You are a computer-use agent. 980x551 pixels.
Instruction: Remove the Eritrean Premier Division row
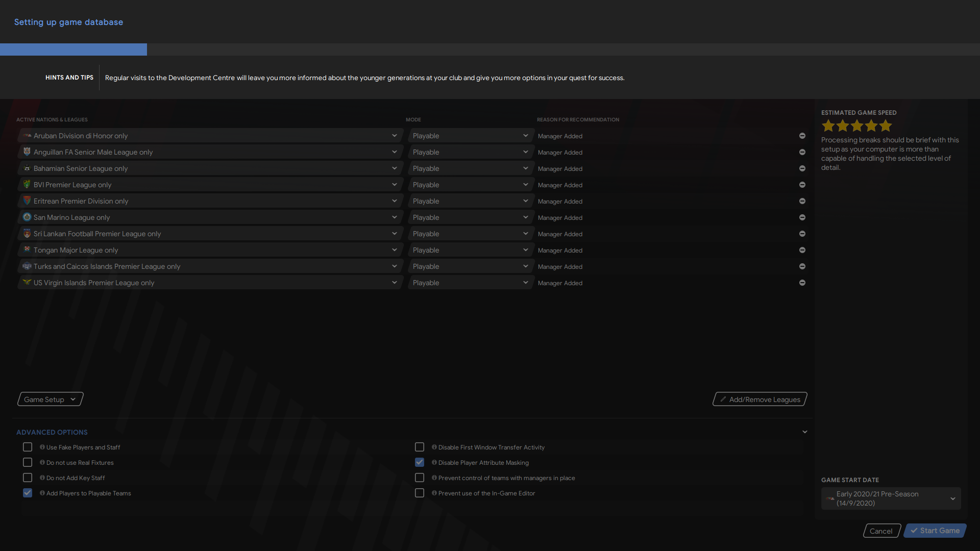[802, 201]
